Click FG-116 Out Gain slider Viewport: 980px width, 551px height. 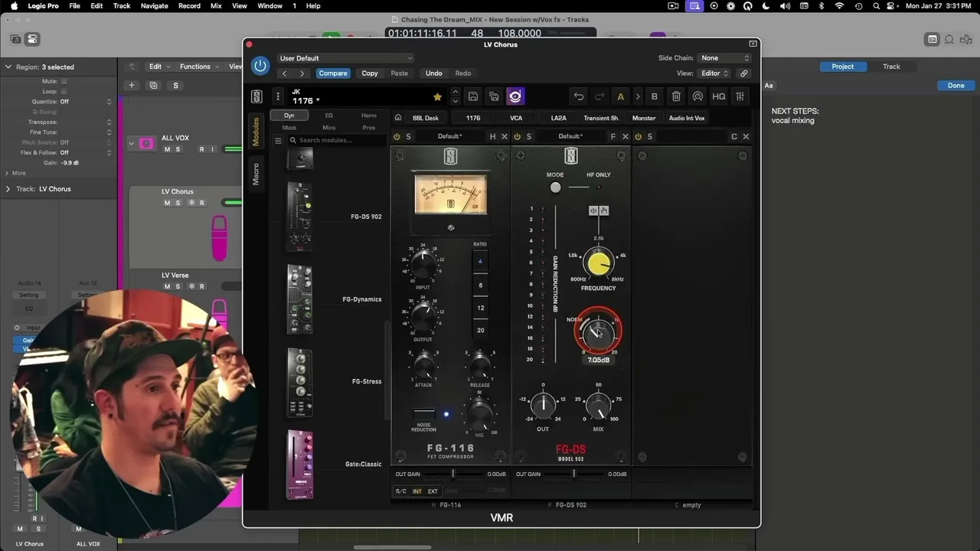pyautogui.click(x=453, y=474)
